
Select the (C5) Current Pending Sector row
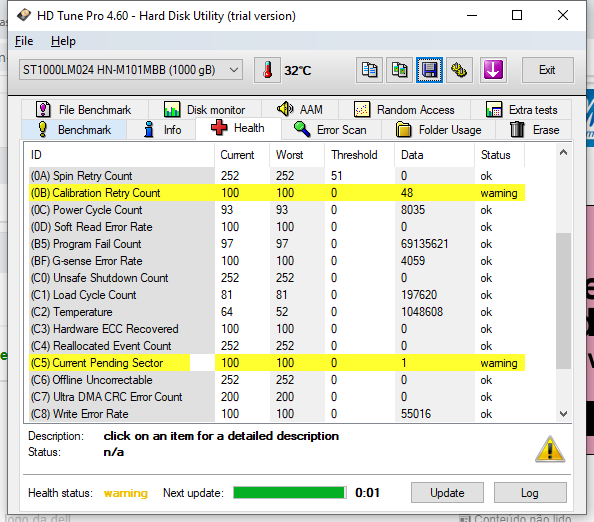click(x=277, y=363)
